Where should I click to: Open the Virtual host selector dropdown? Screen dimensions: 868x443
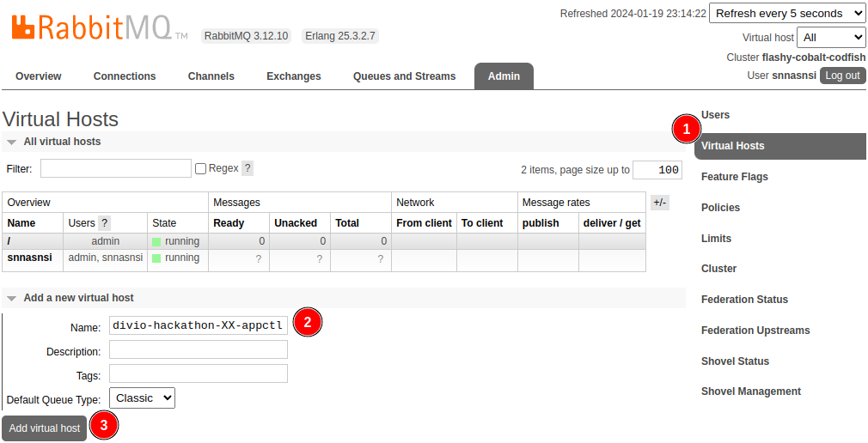click(x=830, y=38)
